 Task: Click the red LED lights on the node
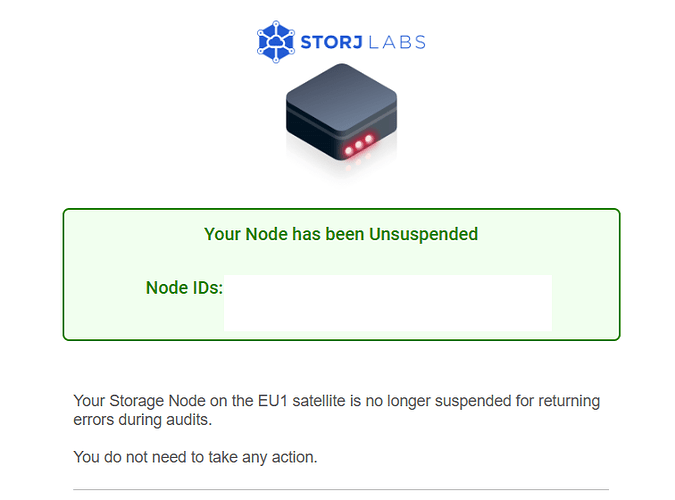(x=359, y=145)
